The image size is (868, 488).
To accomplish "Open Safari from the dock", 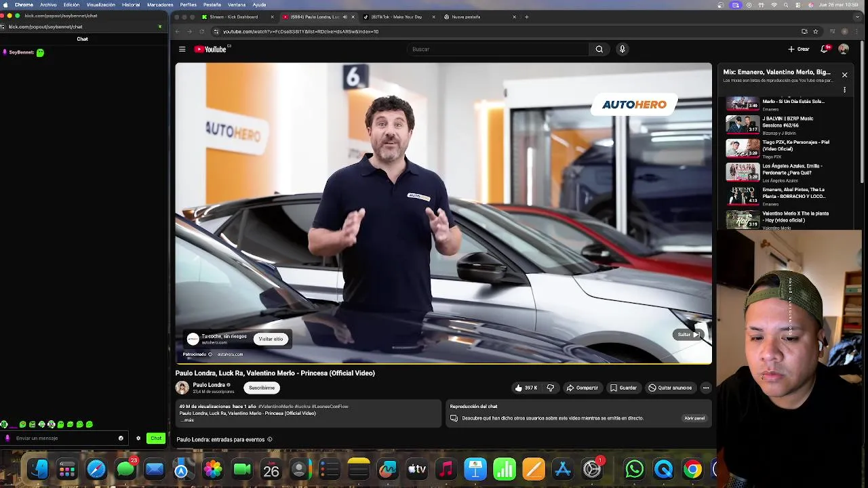I will 96,469.
